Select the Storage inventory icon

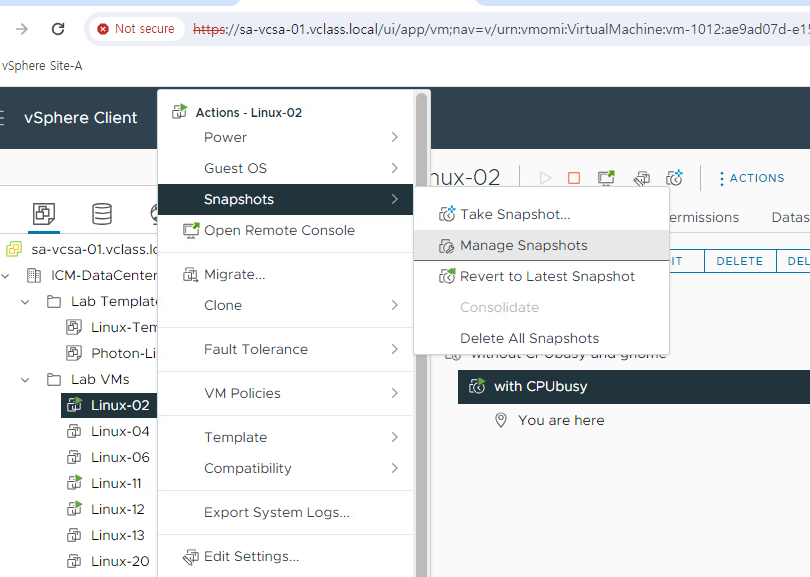(x=102, y=214)
